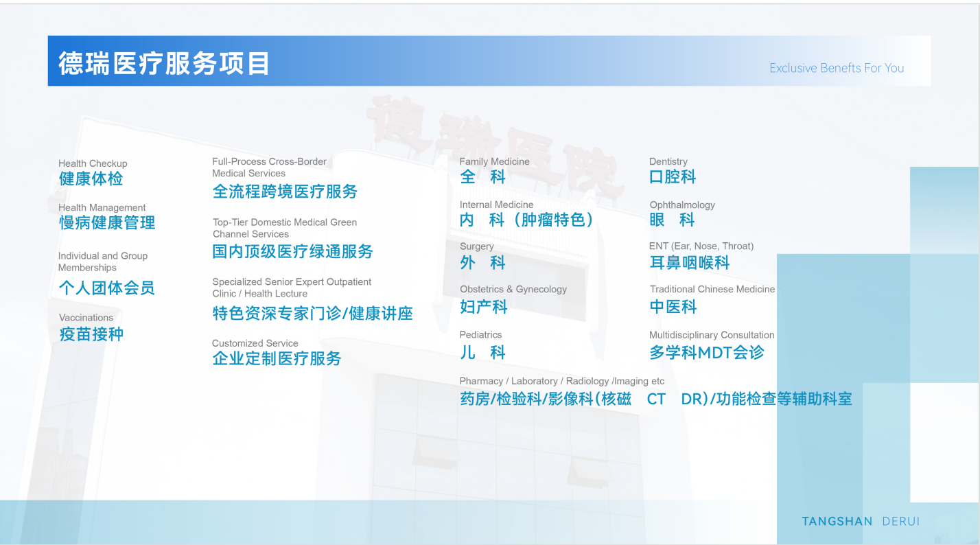The height and width of the screenshot is (545, 980).
Task: Select the 企业定制医疗服务 Customized Service item
Action: pos(277,358)
